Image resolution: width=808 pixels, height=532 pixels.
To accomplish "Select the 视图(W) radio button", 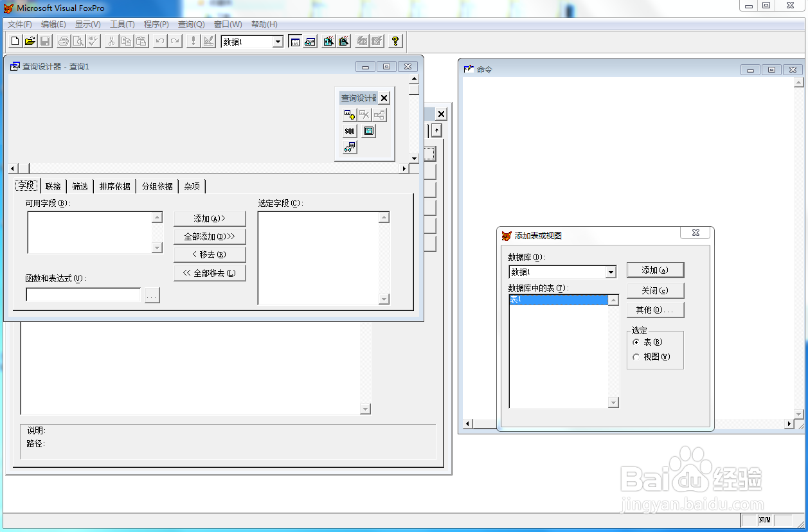I will [636, 357].
